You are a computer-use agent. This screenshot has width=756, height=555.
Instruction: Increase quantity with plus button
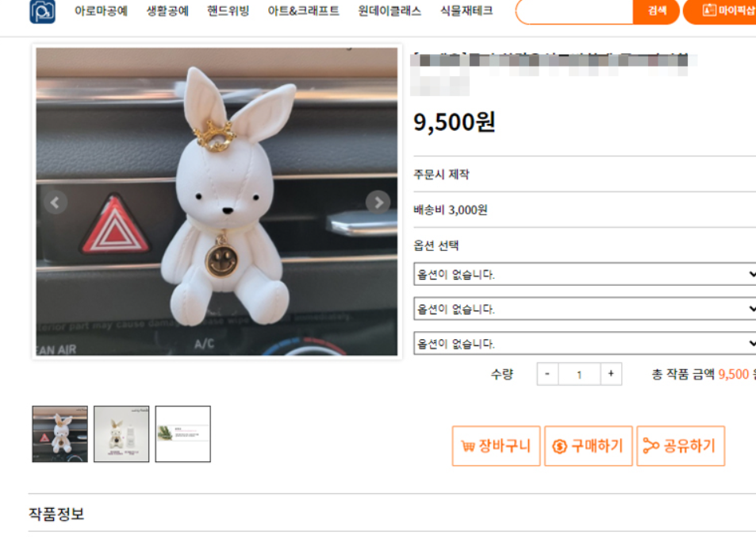[x=611, y=374]
